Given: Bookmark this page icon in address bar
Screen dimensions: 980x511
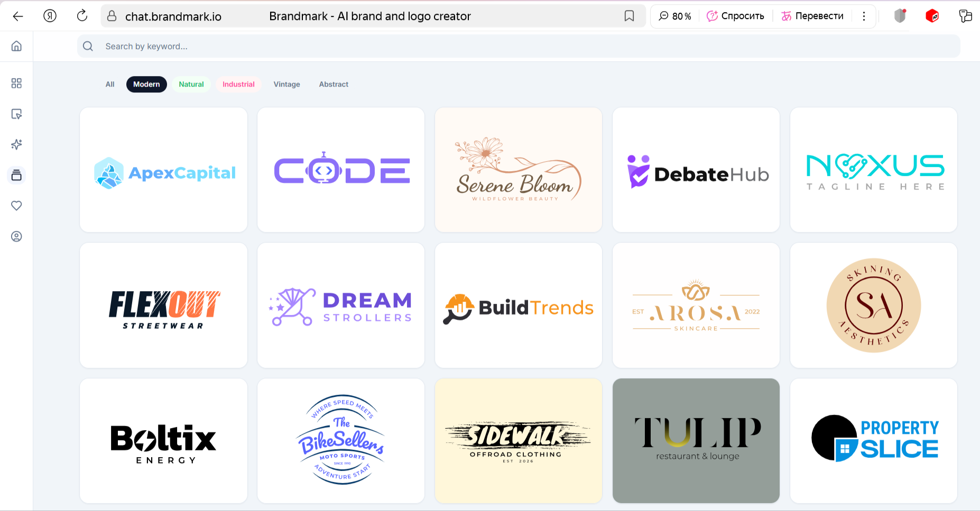Looking at the screenshot, I should [x=629, y=16].
